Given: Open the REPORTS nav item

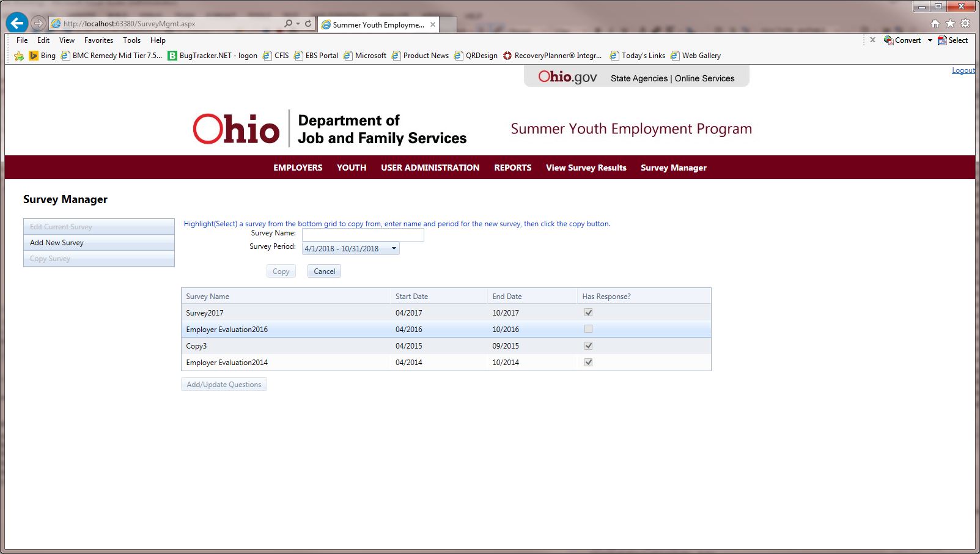Looking at the screenshot, I should click(513, 168).
